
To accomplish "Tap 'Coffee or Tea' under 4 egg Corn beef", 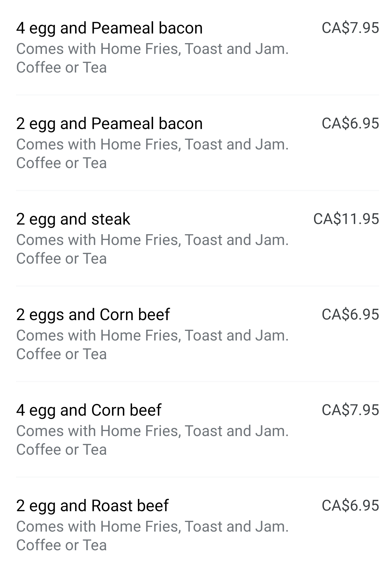I will point(61,450).
